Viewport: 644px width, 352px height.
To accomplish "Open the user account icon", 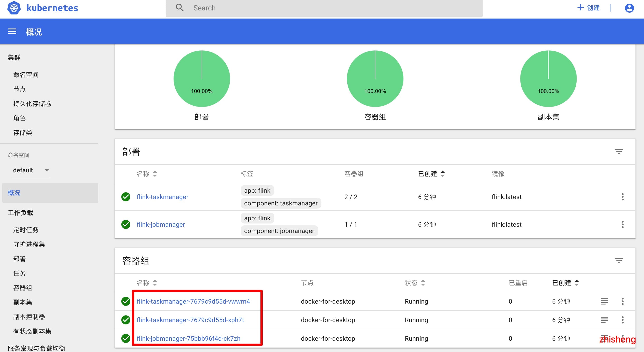I will point(629,8).
